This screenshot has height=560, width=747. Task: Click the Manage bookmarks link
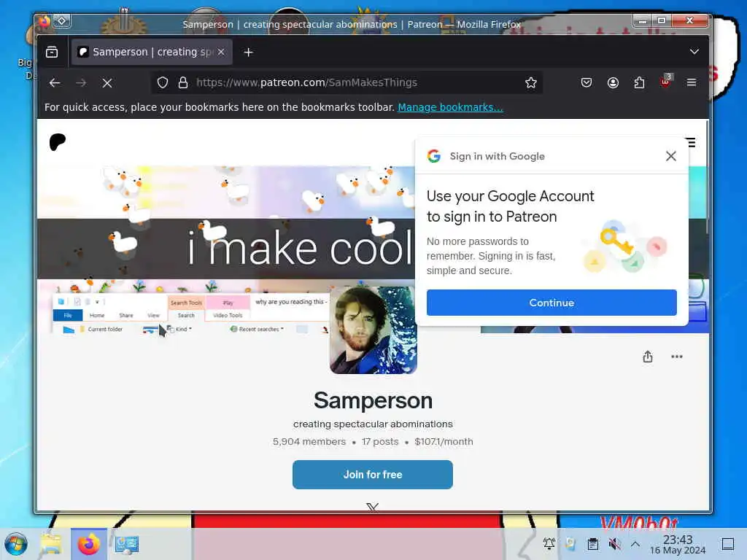(x=450, y=107)
